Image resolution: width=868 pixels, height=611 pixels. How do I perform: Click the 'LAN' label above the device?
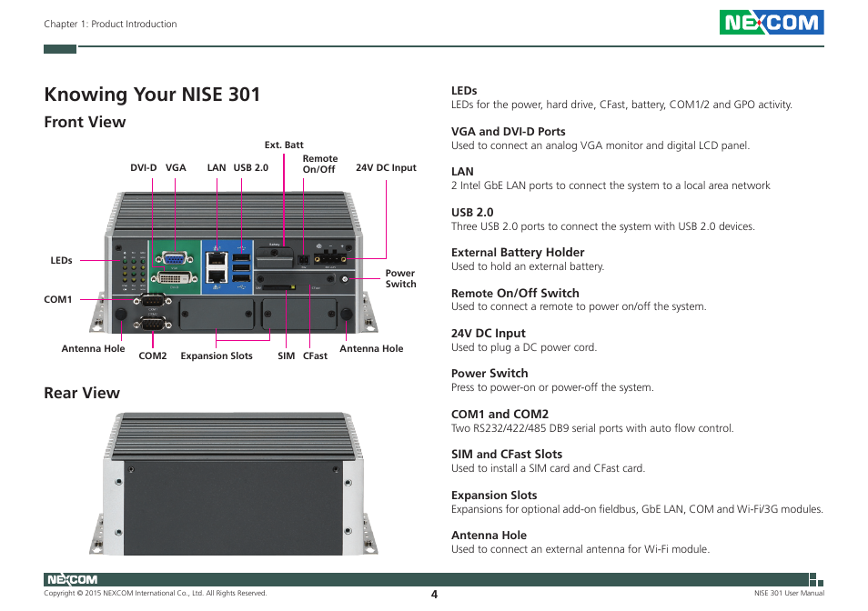[x=217, y=167]
